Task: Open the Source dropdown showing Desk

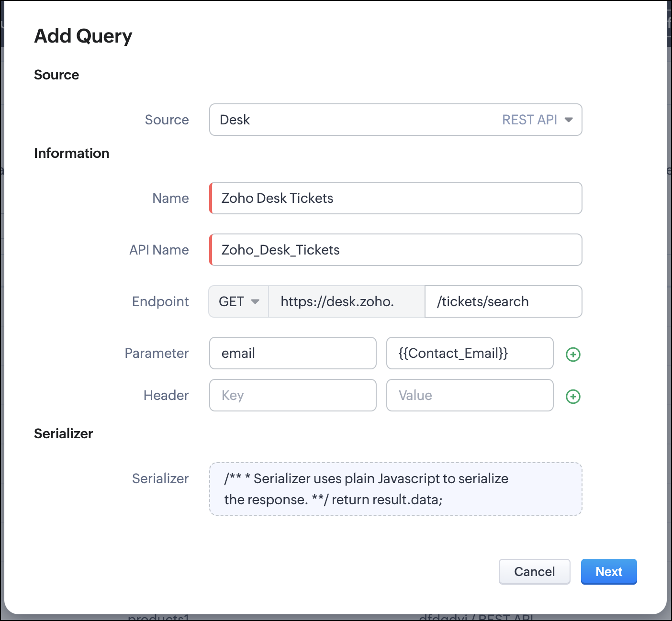Action: (395, 120)
